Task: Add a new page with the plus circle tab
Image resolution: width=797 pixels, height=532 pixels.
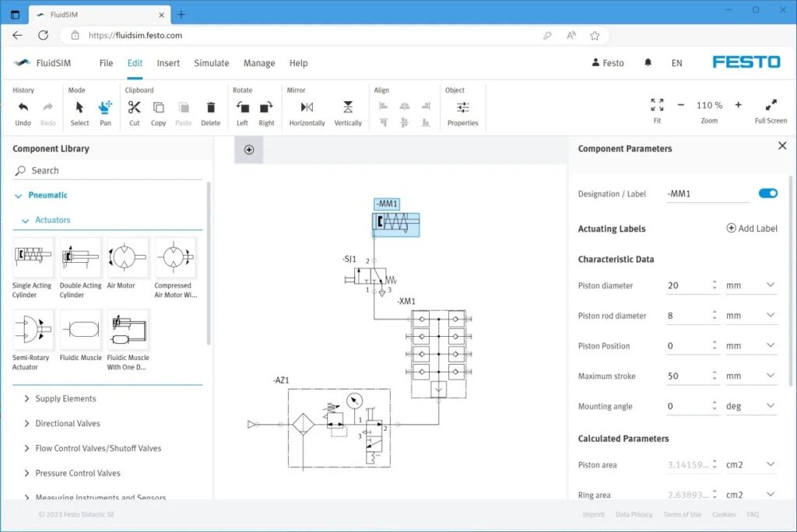Action: point(249,149)
